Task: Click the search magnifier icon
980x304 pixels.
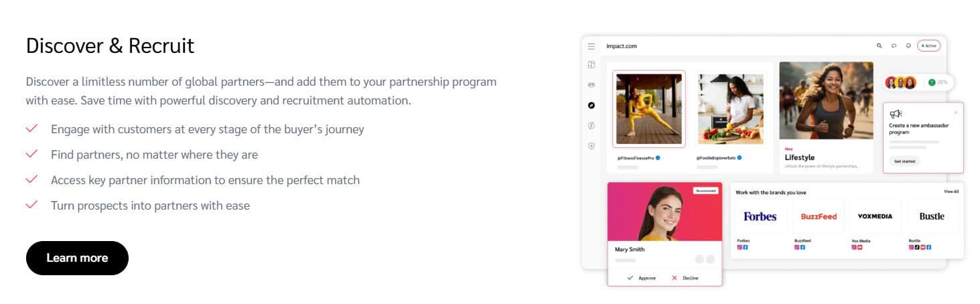Action: point(880,46)
